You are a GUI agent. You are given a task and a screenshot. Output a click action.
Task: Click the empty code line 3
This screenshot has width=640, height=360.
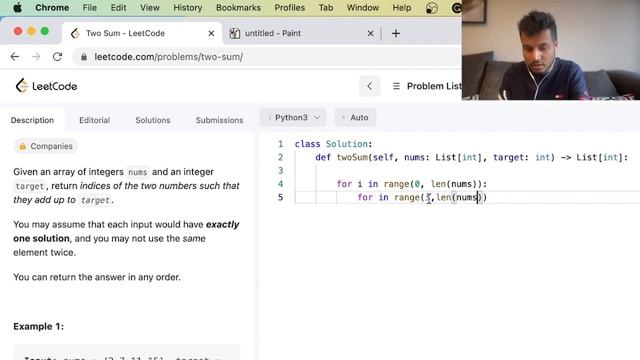point(467,171)
